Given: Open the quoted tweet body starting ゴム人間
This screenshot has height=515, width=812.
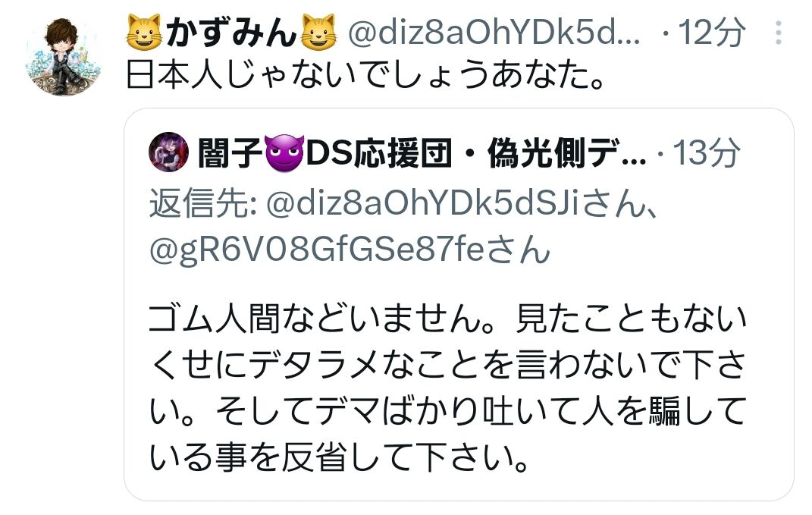Looking at the screenshot, I should point(447,388).
